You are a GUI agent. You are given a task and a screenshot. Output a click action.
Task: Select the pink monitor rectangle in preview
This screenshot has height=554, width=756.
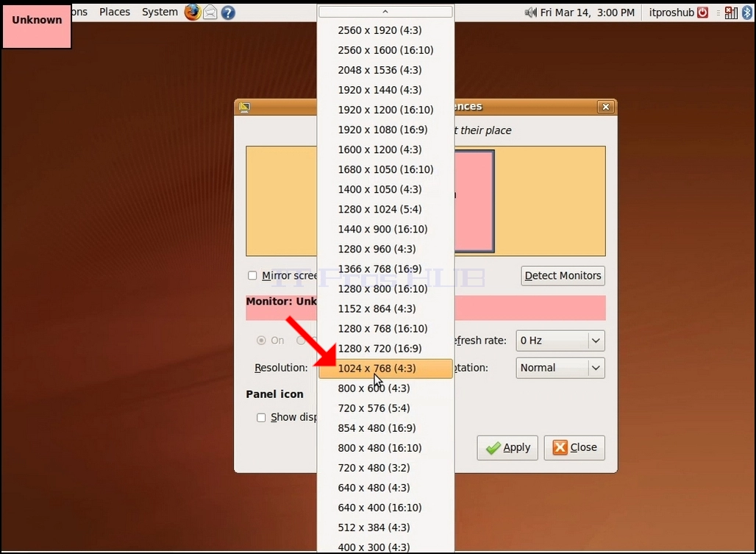(x=474, y=201)
